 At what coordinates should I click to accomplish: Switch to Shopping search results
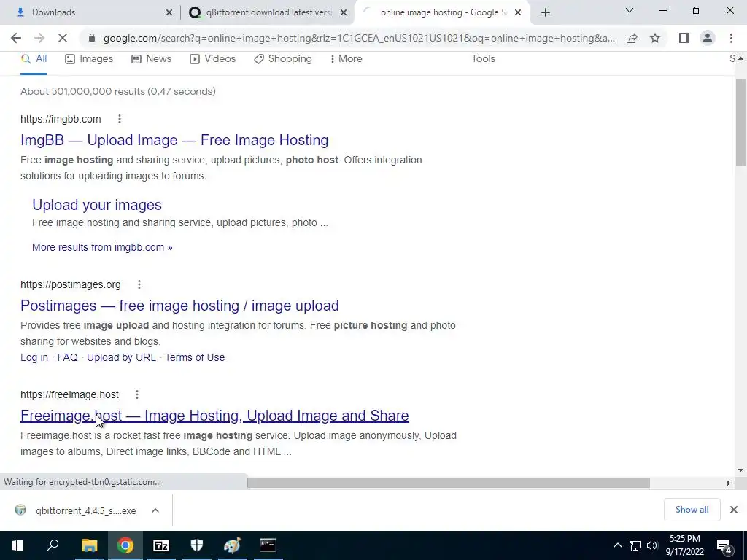pyautogui.click(x=283, y=58)
